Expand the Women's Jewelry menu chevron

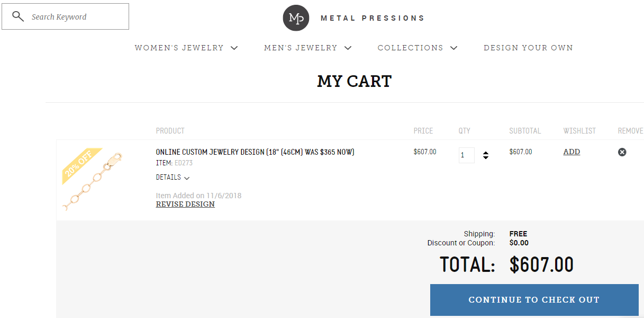click(234, 48)
